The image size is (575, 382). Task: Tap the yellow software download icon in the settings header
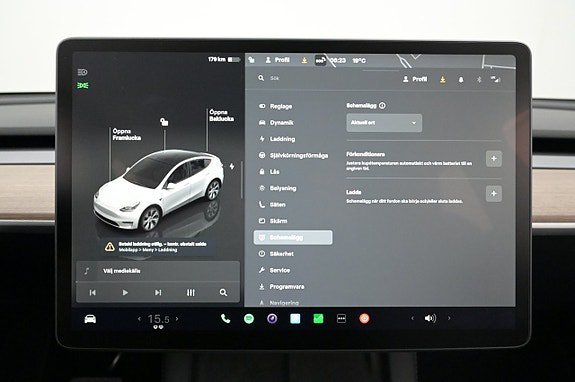(x=443, y=79)
